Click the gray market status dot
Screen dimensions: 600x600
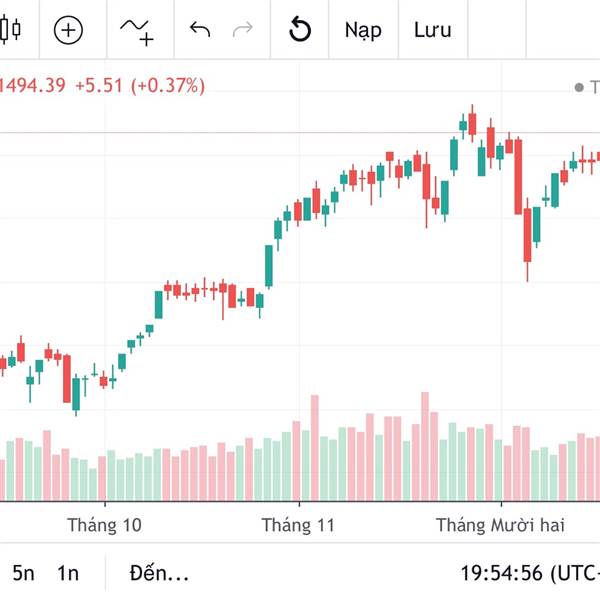[579, 88]
